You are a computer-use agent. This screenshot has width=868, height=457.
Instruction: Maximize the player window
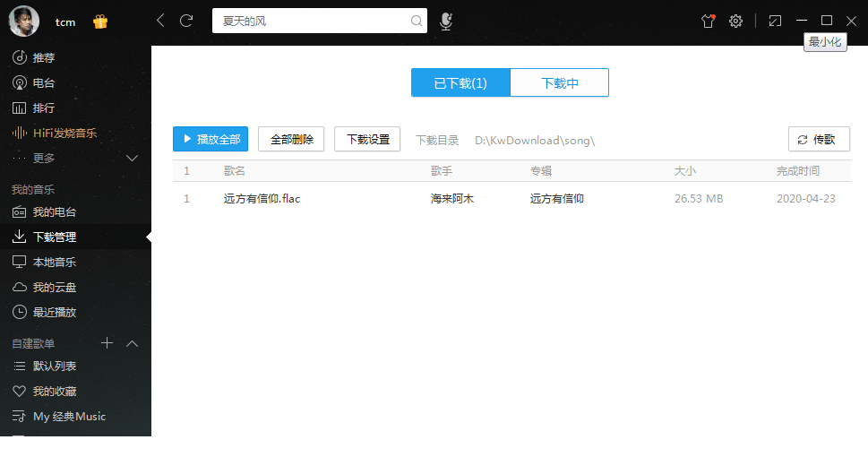pos(827,21)
